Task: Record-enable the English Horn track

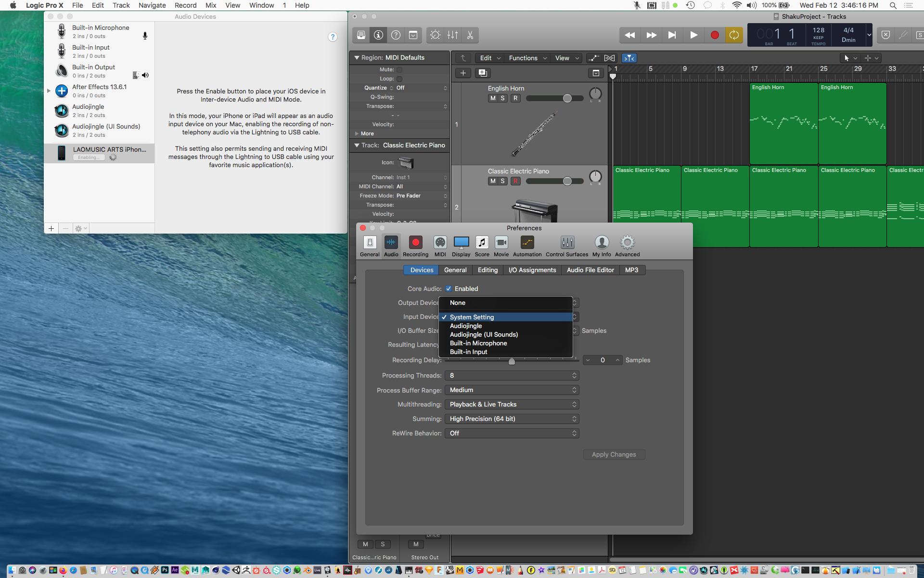Action: (x=515, y=98)
